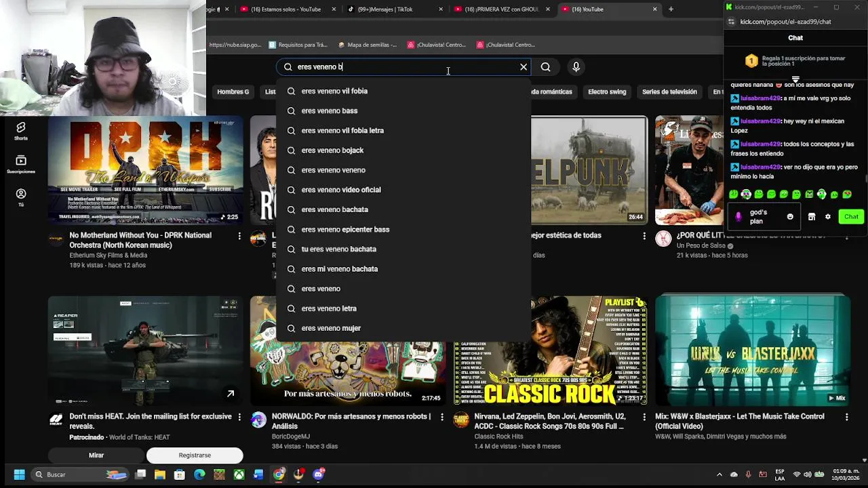Select suggestion 'eres veneno bass'
The image size is (868, 488).
[x=403, y=110]
